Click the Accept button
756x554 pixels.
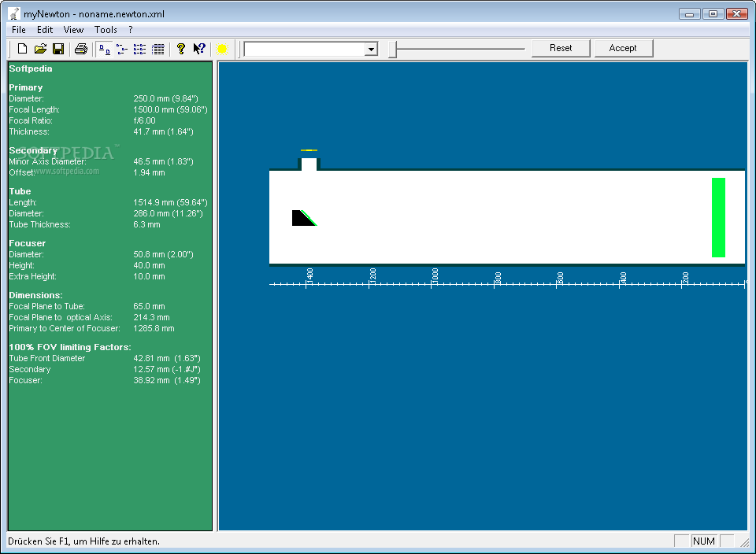click(623, 48)
